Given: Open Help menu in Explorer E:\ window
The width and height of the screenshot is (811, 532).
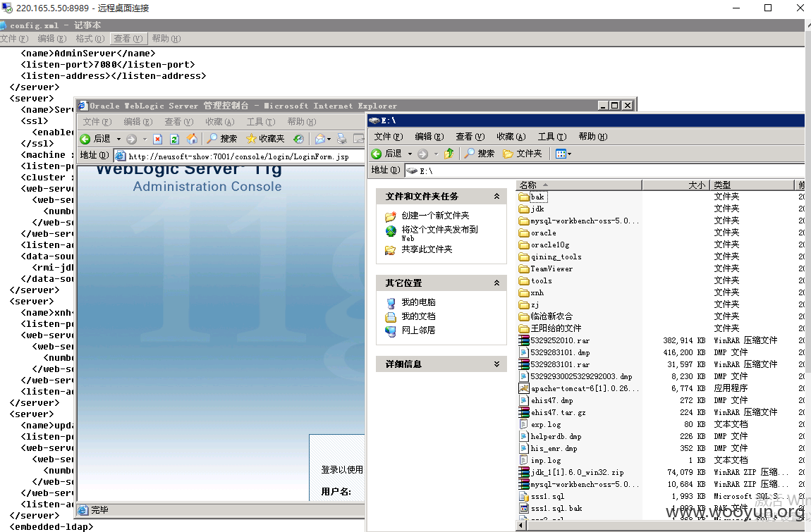Looking at the screenshot, I should click(592, 137).
